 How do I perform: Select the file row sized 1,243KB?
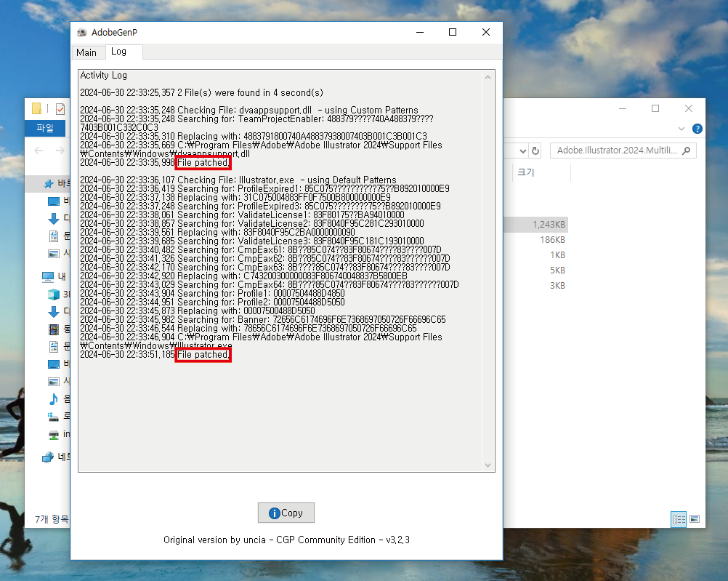(535, 225)
